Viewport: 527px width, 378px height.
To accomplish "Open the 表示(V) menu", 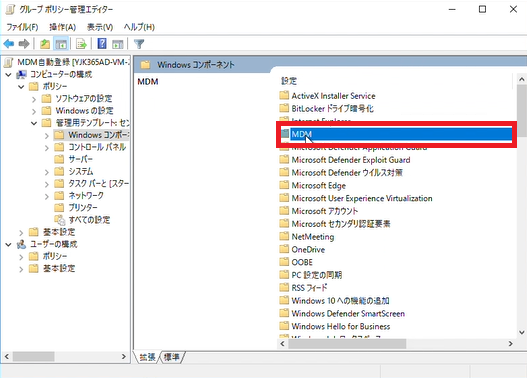I will click(x=100, y=27).
